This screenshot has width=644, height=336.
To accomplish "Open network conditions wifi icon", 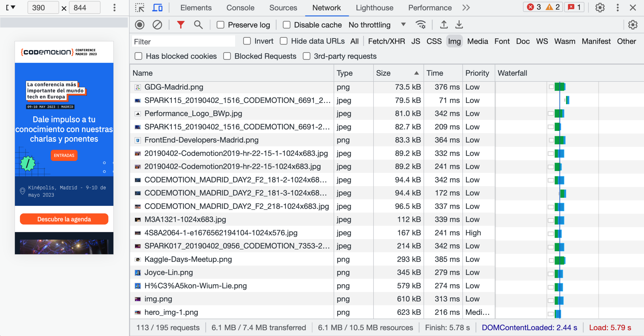I will coord(420,25).
